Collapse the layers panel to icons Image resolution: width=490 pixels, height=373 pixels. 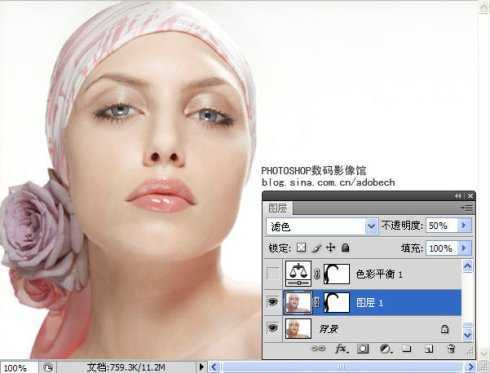coord(458,196)
